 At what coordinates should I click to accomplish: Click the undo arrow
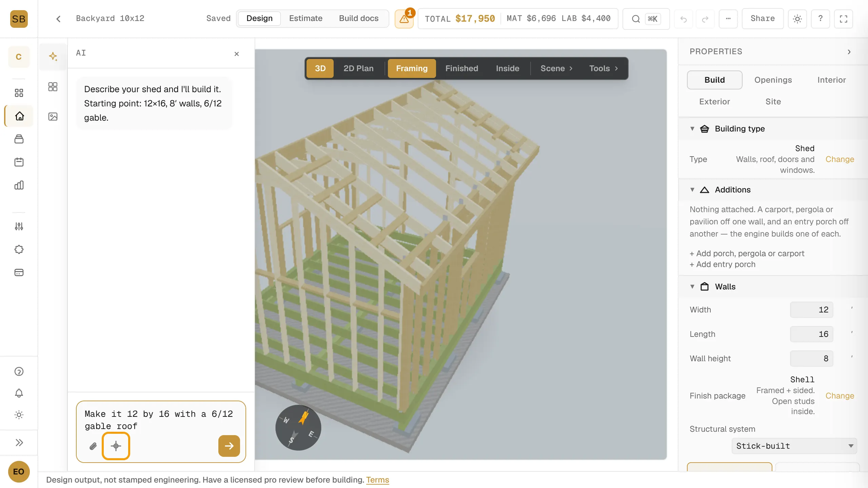pyautogui.click(x=684, y=19)
